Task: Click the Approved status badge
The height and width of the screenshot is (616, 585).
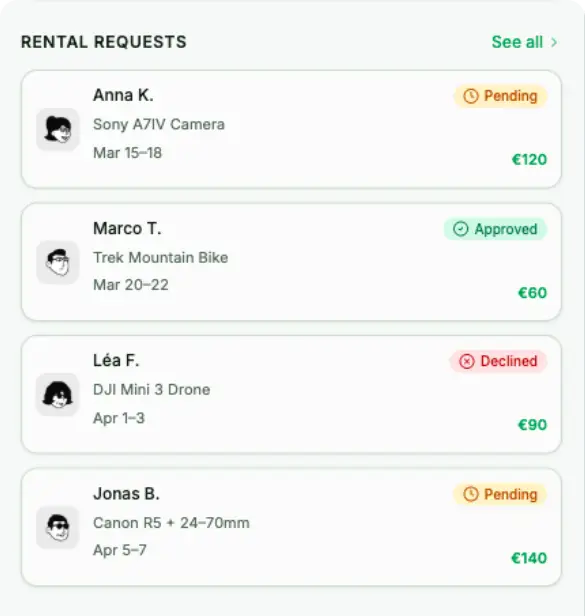Action: 495,229
